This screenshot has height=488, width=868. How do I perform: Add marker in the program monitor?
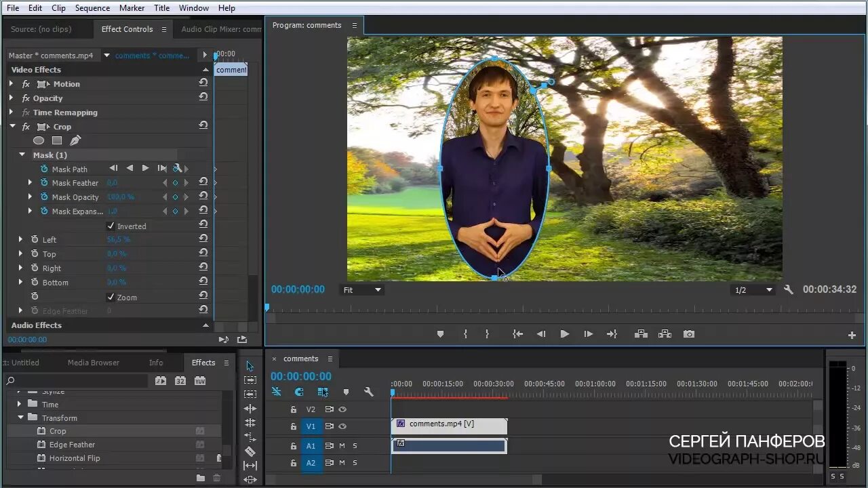(x=440, y=334)
